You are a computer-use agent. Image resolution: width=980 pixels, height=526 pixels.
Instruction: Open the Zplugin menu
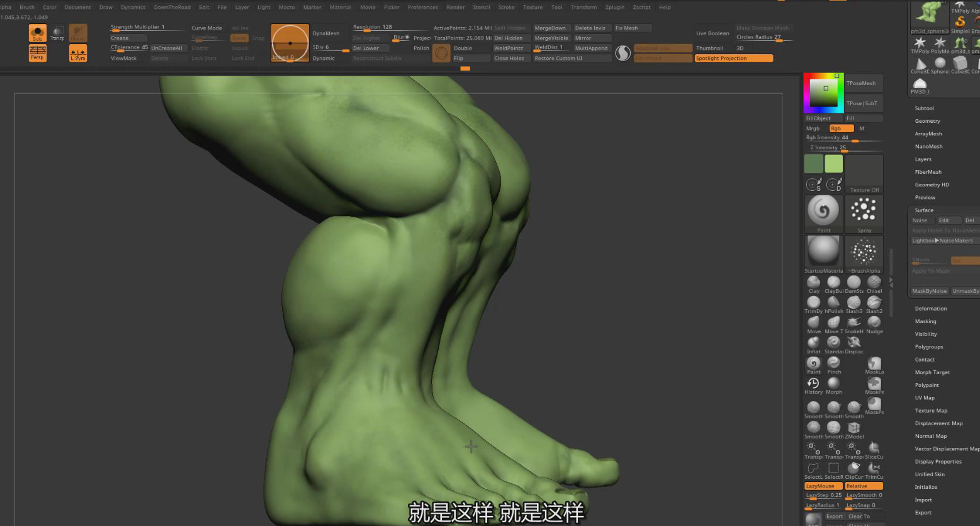(615, 8)
